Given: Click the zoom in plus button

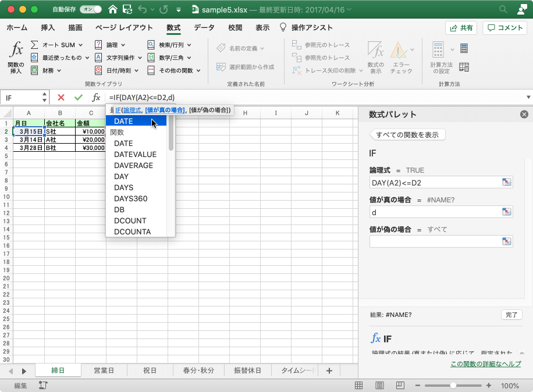Looking at the screenshot, I should pyautogui.click(x=488, y=386).
